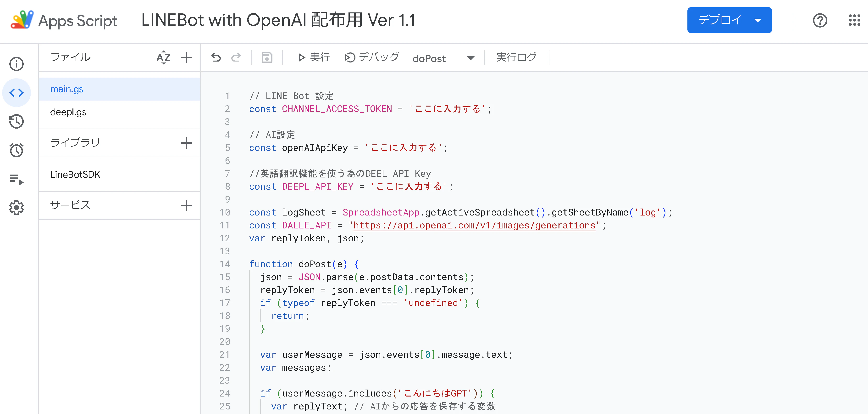
Task: Click DALLE_API constant on line 11
Action: click(x=307, y=225)
